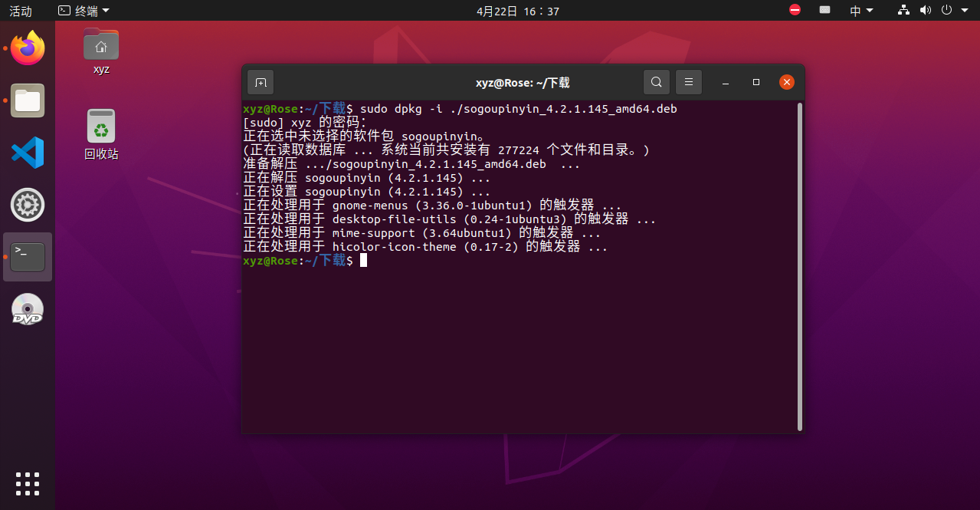
Task: Open Software Updater gear icon in dock
Action: click(x=28, y=205)
